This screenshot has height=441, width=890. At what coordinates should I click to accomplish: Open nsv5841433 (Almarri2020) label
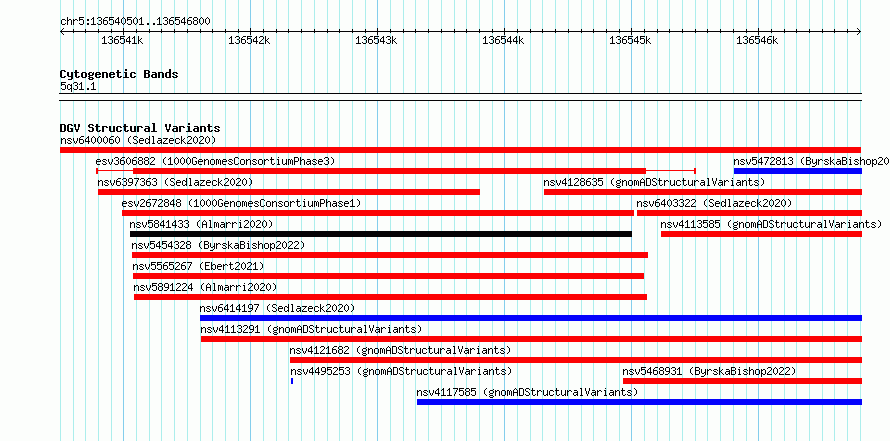201,224
